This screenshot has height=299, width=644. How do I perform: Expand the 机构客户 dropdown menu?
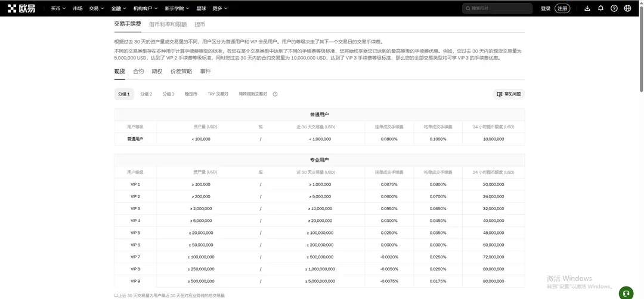145,8
